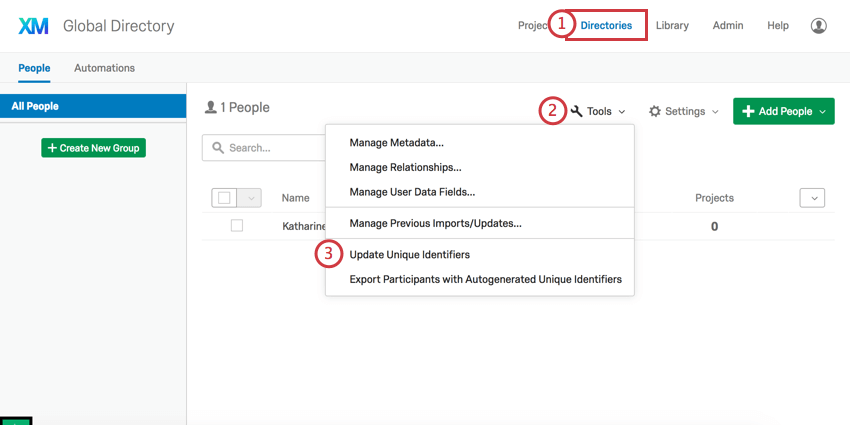Choose Update Unique Identifiers menu entry

pyautogui.click(x=409, y=255)
